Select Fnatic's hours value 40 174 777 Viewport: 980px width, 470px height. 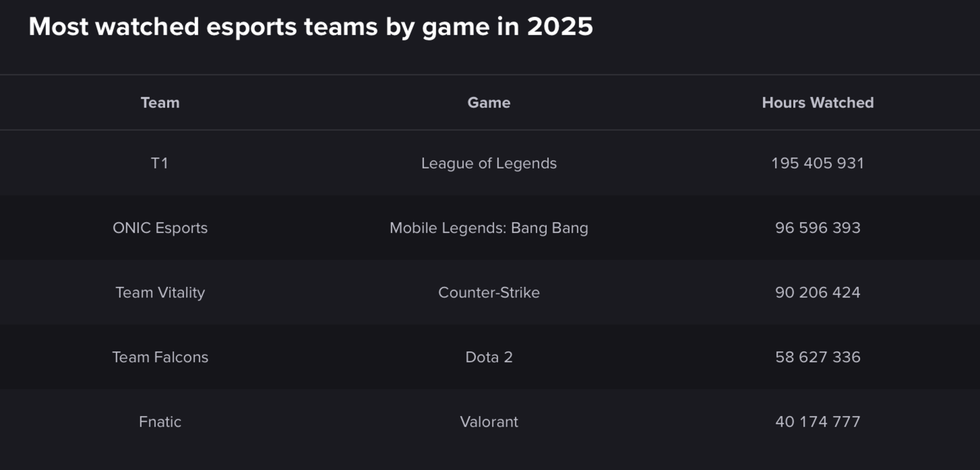(x=817, y=421)
